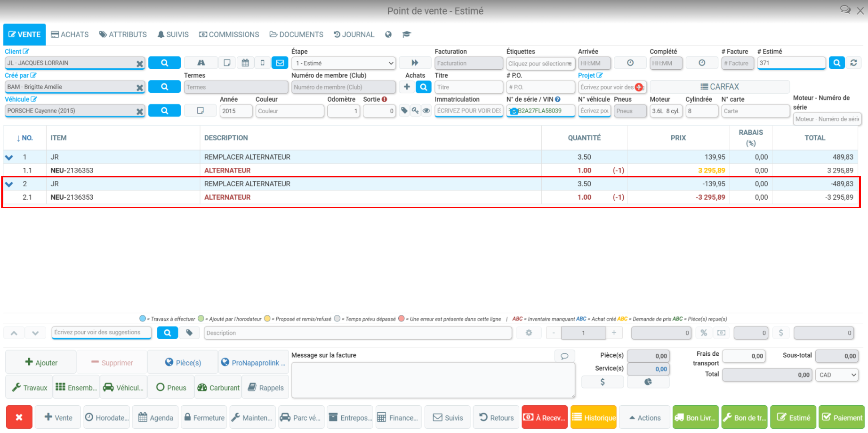Search for a client with the magnifier button
The image size is (868, 433).
click(164, 63)
